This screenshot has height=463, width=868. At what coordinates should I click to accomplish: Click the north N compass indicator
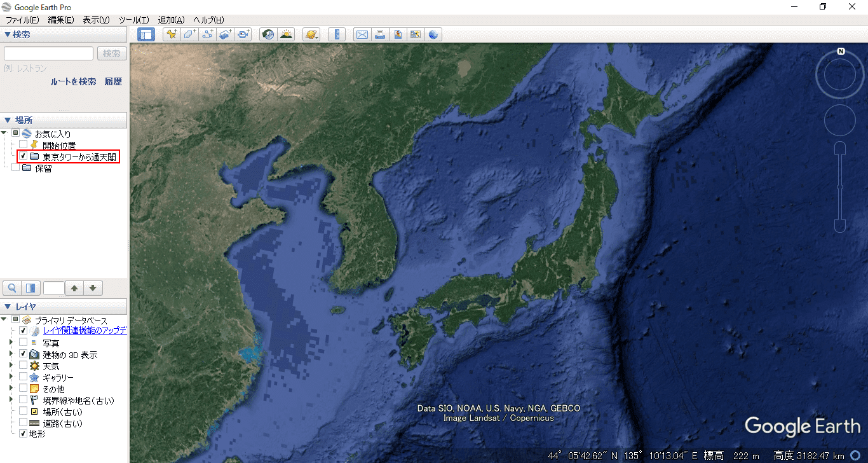841,51
